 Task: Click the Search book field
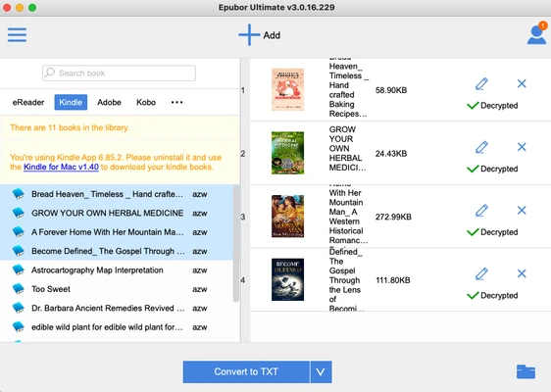click(x=119, y=73)
